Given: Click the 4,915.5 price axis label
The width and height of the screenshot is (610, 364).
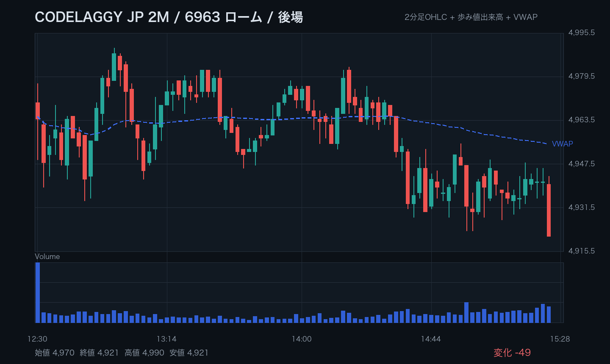Looking at the screenshot, I should tap(582, 251).
